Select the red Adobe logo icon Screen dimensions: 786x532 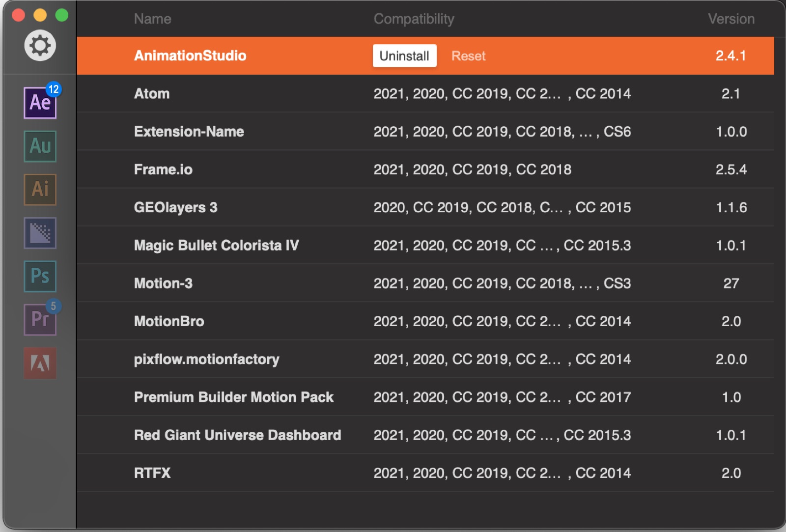pos(40,363)
